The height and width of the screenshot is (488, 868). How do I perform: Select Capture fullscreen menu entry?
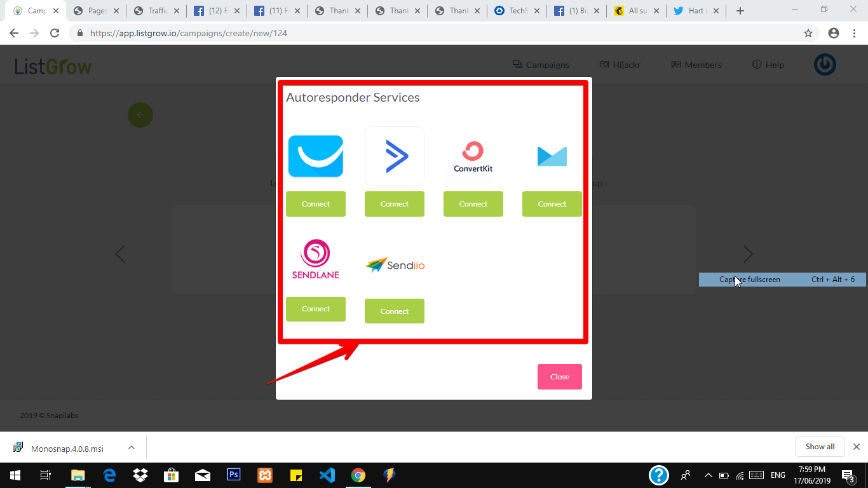click(x=783, y=280)
